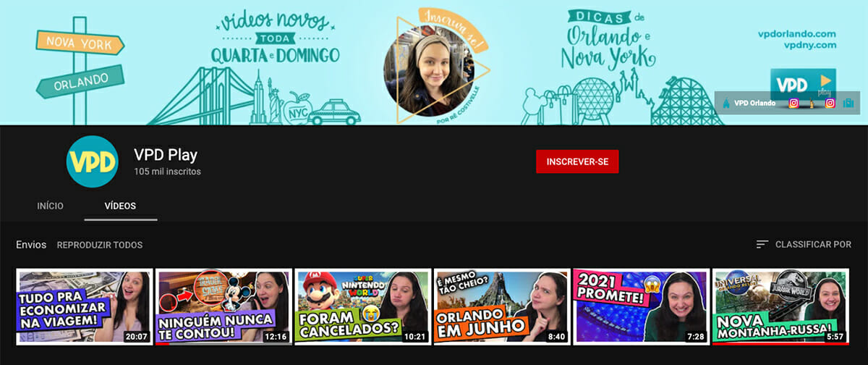The height and width of the screenshot is (365, 868).
Task: Click the 20:07 duration badge
Action: pyautogui.click(x=137, y=337)
